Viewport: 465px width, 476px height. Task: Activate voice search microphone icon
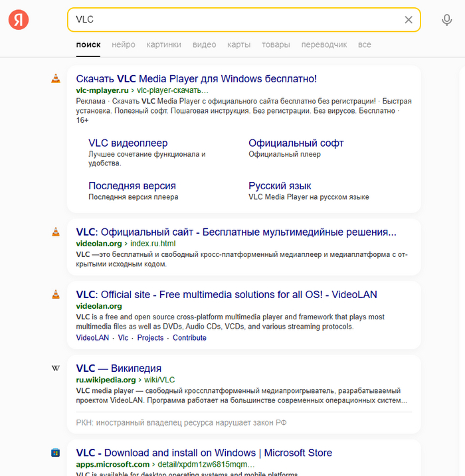click(x=447, y=20)
